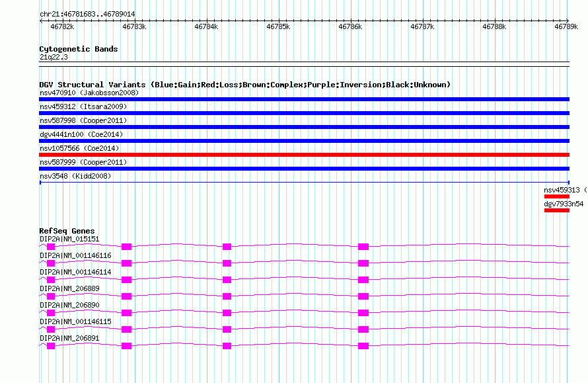Click the NM_015151 exon near 46786k
Image resolution: width=588 pixels, height=383 pixels.
[x=363, y=247]
